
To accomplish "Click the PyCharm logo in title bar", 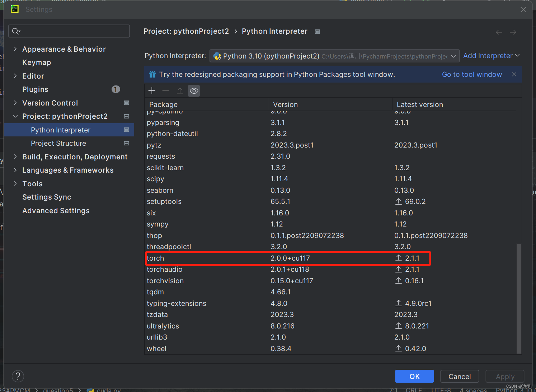I will [x=15, y=9].
